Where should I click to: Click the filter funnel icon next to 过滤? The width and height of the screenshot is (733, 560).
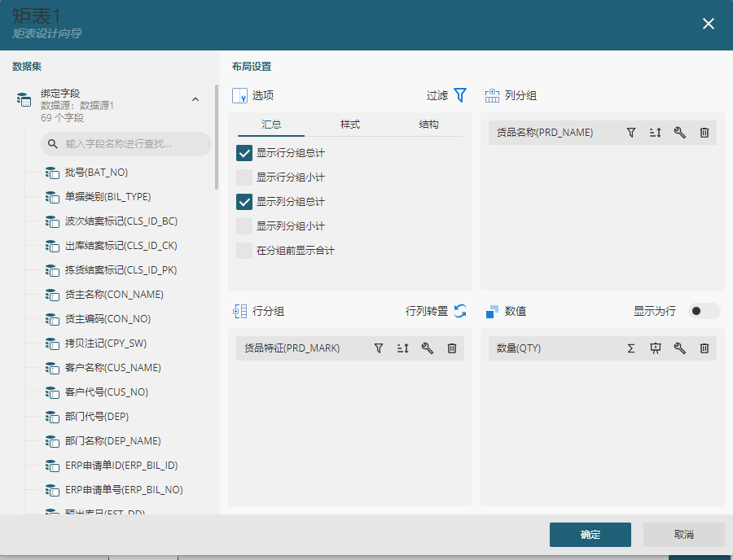pos(460,95)
